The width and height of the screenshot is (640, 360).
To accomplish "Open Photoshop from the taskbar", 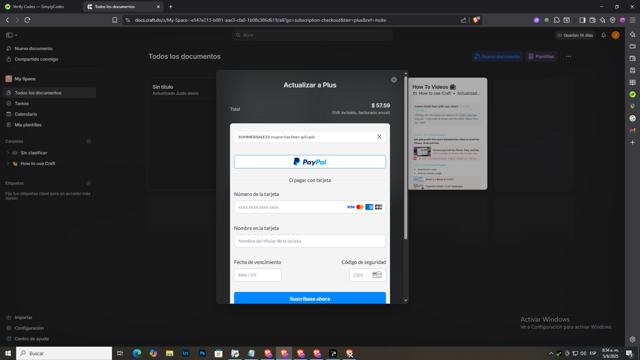I will pos(202,353).
